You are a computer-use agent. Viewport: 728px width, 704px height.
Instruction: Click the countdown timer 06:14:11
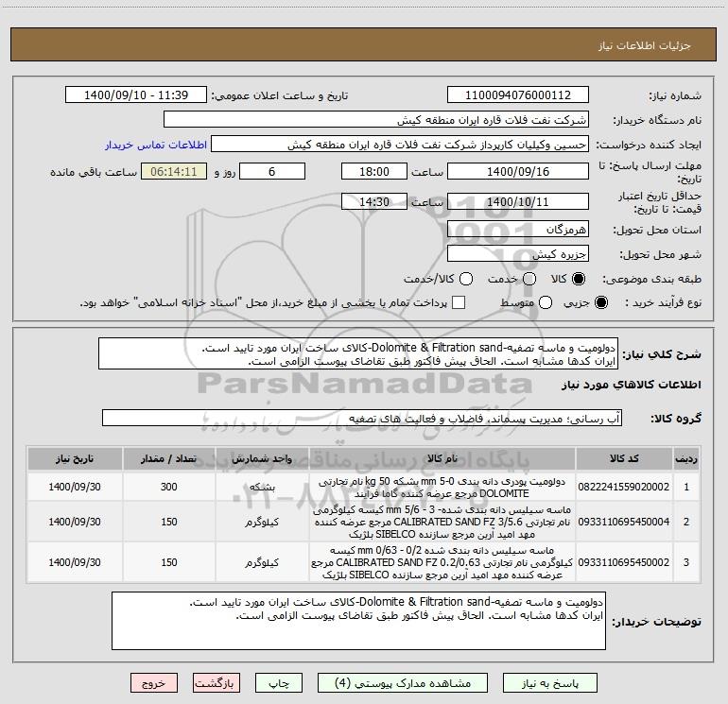(174, 171)
